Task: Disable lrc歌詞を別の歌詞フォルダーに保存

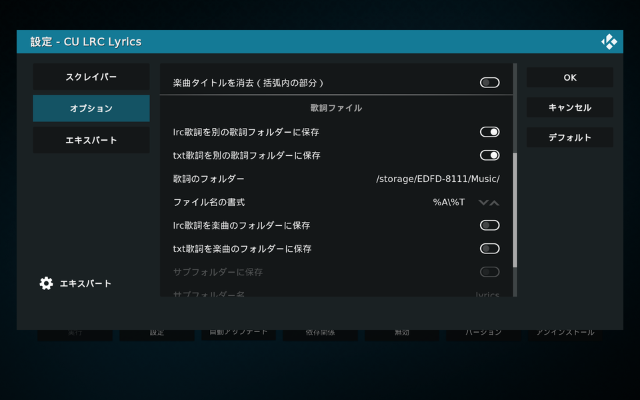Action: pyautogui.click(x=489, y=132)
